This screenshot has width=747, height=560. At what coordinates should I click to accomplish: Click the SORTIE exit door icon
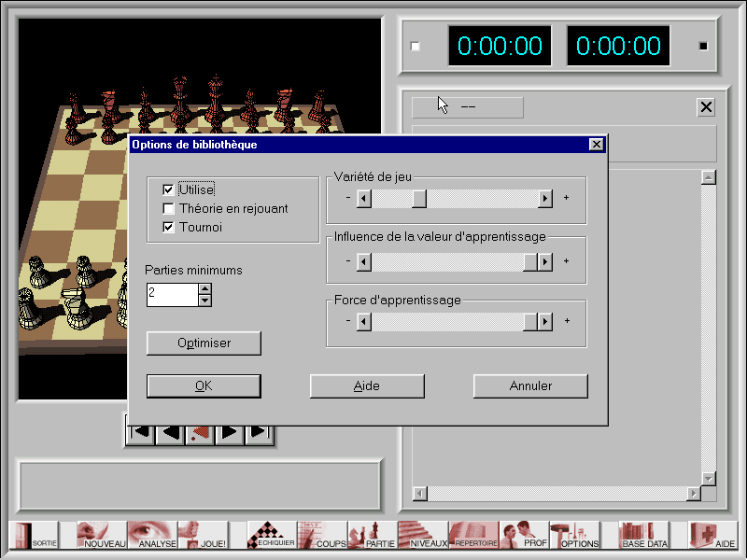pyautogui.click(x=34, y=535)
